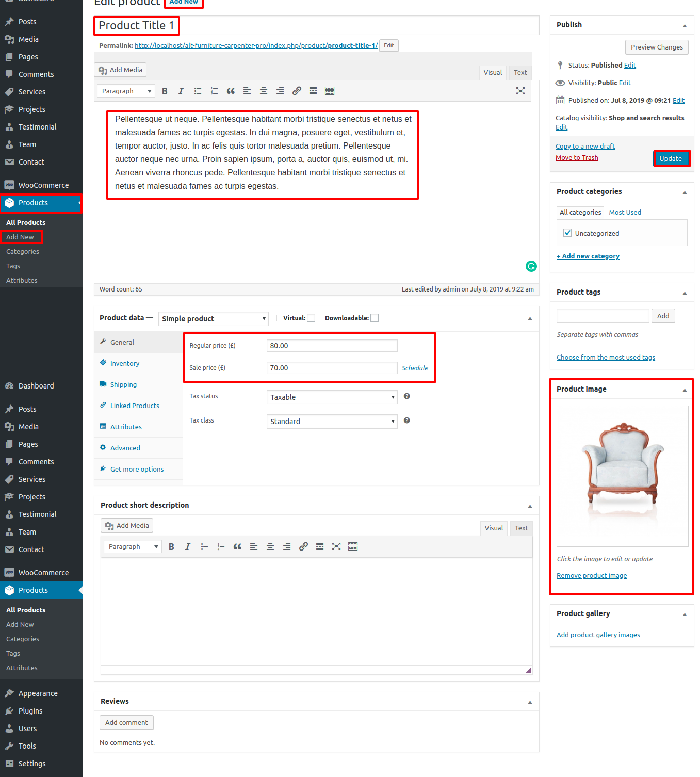Viewport: 700px width, 777px height.
Task: Click the product tags input field
Action: click(603, 316)
